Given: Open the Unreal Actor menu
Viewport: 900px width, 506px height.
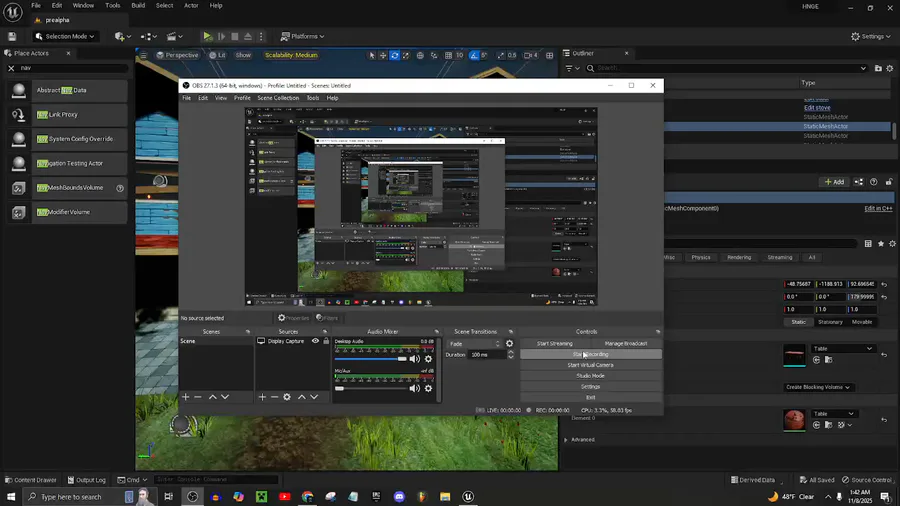Looking at the screenshot, I should (191, 5).
